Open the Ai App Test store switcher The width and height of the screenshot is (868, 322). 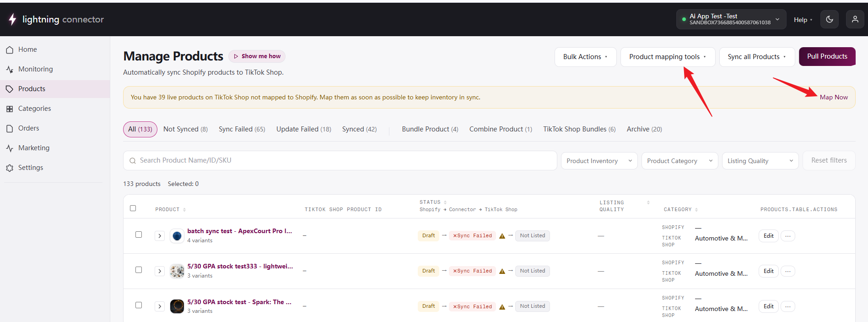pos(731,19)
